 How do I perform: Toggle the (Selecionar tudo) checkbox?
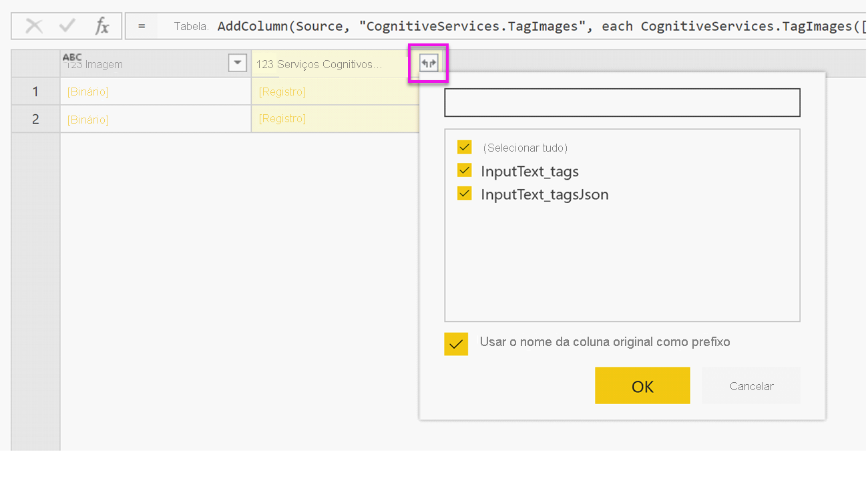[x=465, y=147]
